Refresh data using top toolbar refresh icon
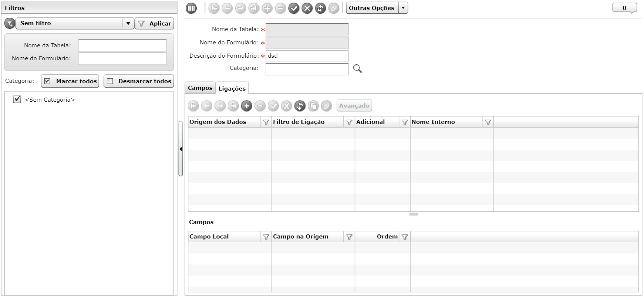644x298 pixels. click(320, 8)
